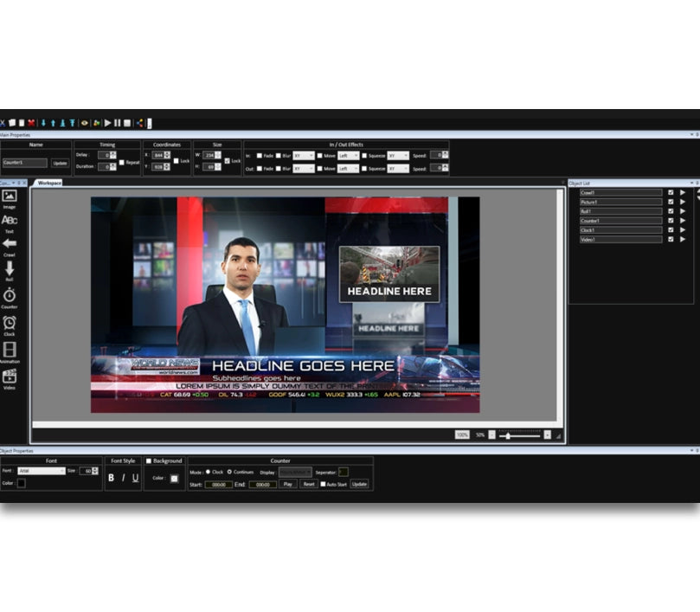Play the Crawl1 object in Object List
The width and height of the screenshot is (700, 612).
click(x=683, y=192)
